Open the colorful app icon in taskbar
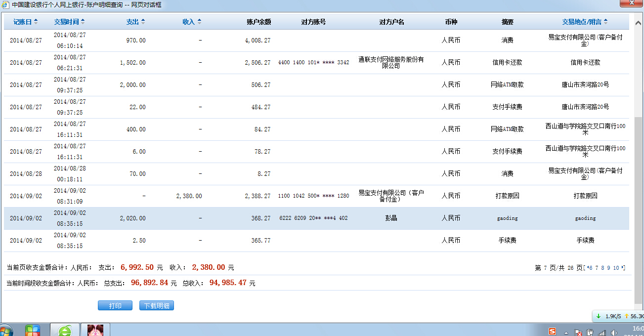The height and width of the screenshot is (336, 644). pyautogui.click(x=33, y=331)
